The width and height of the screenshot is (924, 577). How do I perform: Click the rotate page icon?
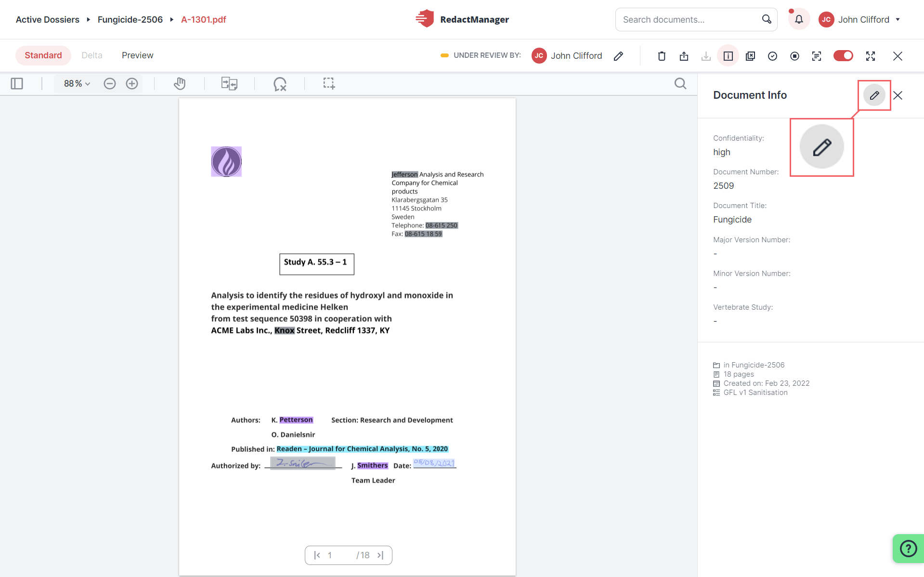[280, 84]
